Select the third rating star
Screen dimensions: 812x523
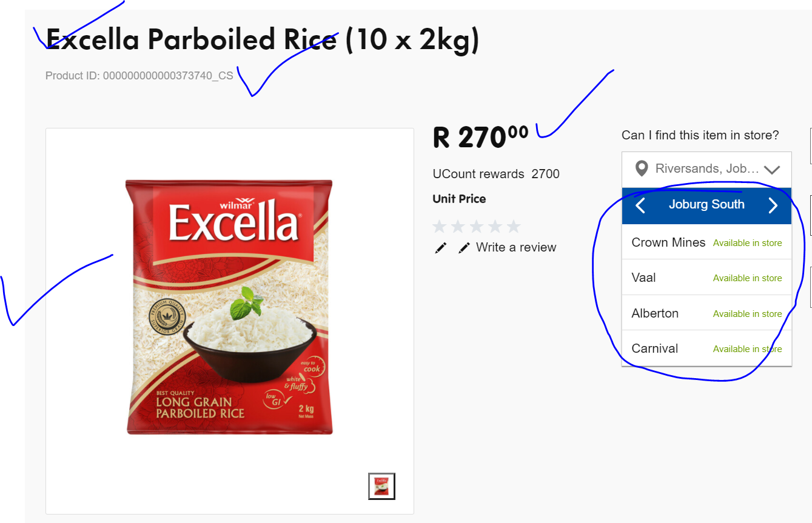pos(477,227)
